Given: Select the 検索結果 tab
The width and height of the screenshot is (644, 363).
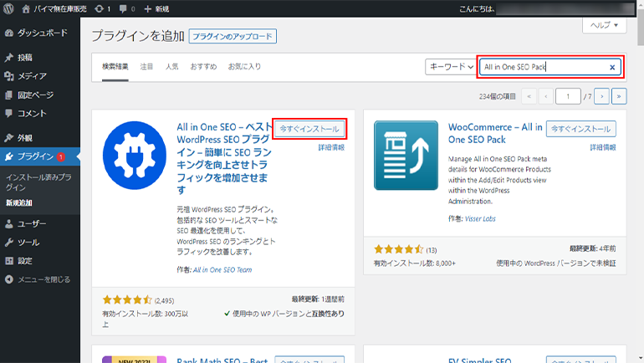Looking at the screenshot, I should click(115, 67).
